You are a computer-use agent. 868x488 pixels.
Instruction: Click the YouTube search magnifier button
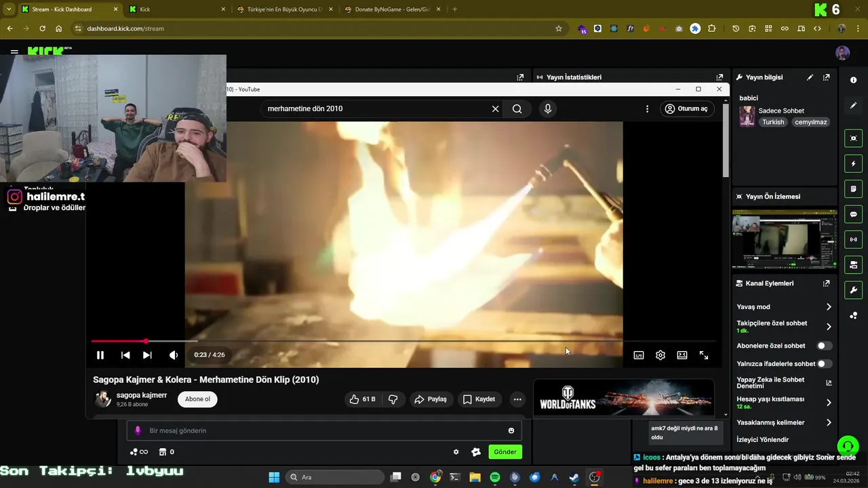click(517, 108)
